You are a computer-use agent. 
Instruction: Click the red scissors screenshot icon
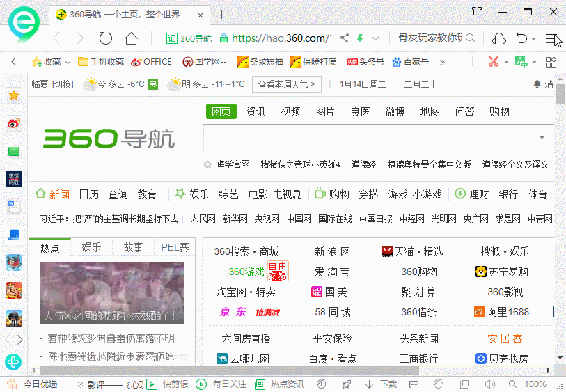(x=494, y=62)
